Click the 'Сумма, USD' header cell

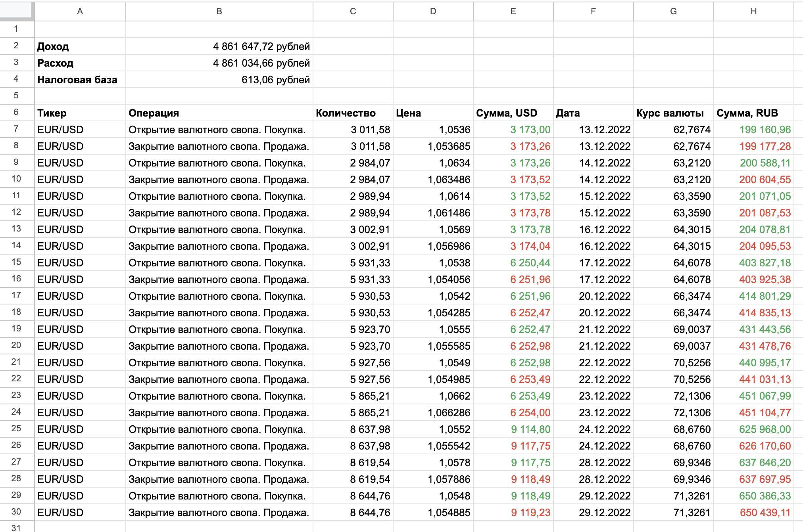click(513, 113)
